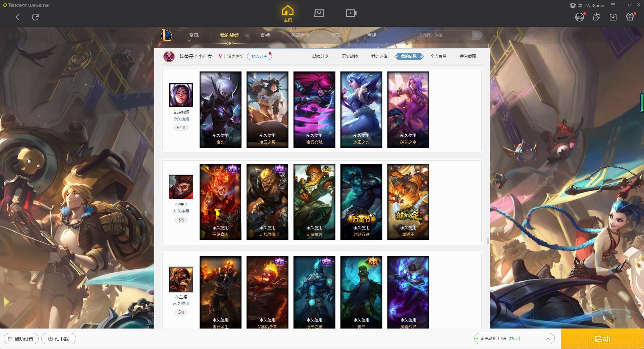Expand the left side panel arrow
The image size is (644, 349).
(x=2, y=187)
